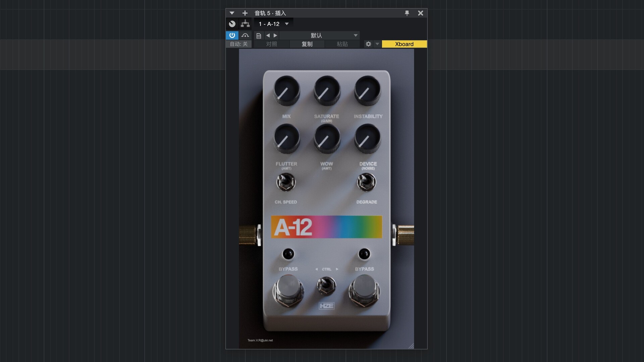Click the A-12 rainbow logo plate
This screenshot has width=644, height=362.
click(326, 227)
